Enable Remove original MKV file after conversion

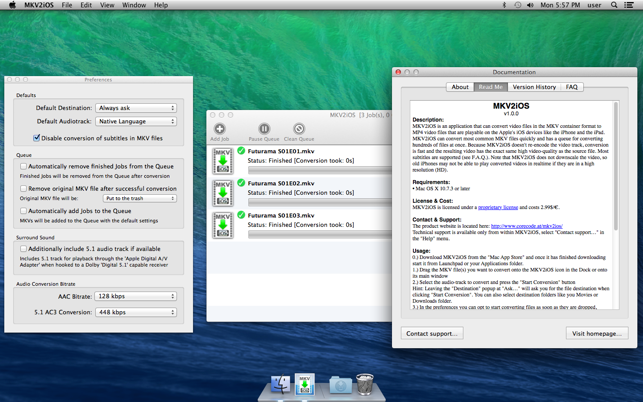click(23, 188)
